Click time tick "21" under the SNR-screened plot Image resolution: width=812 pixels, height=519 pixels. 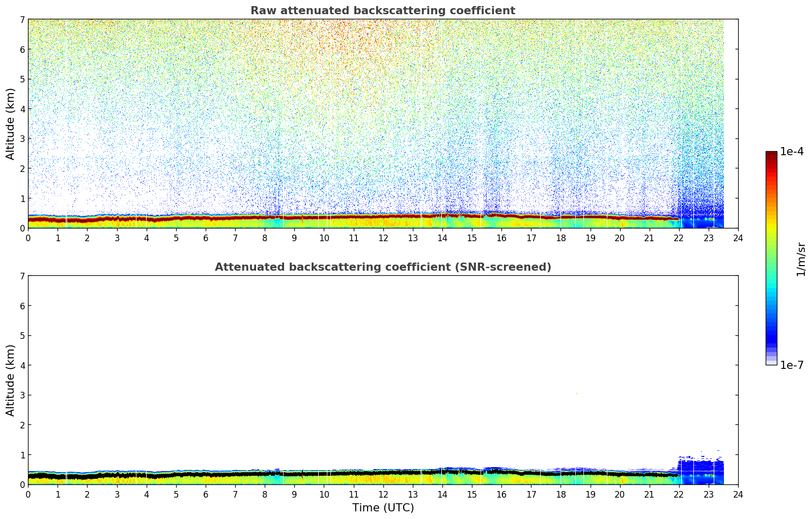650,494
